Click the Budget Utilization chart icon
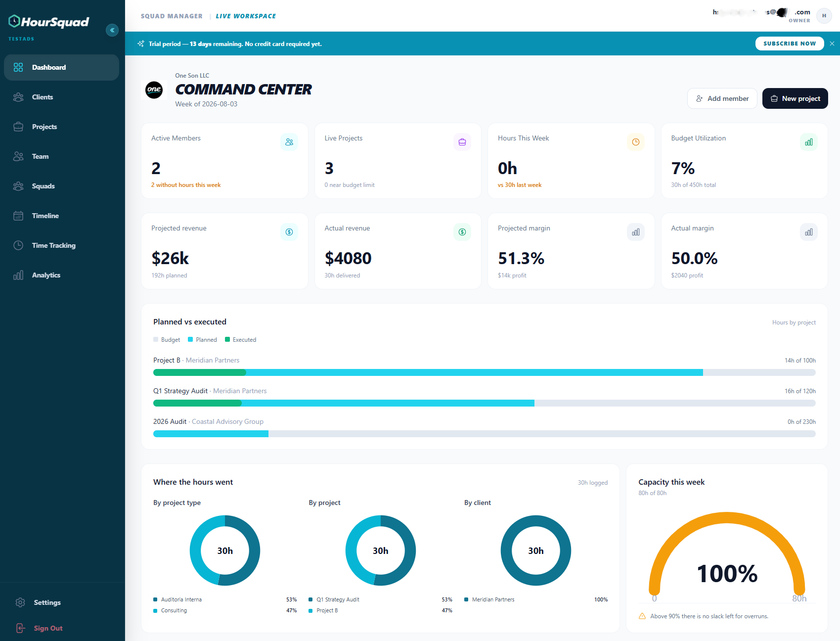840x641 pixels. click(x=809, y=142)
